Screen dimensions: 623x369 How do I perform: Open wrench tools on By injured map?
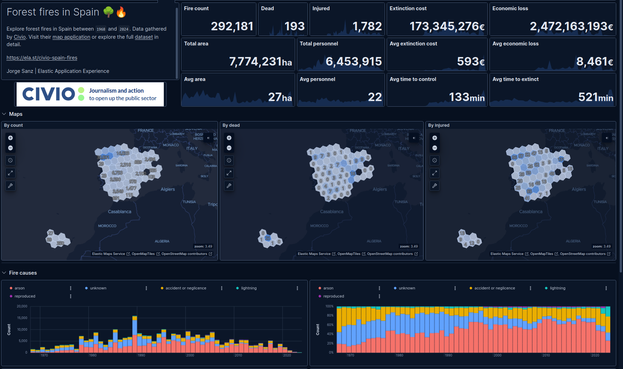tap(434, 186)
